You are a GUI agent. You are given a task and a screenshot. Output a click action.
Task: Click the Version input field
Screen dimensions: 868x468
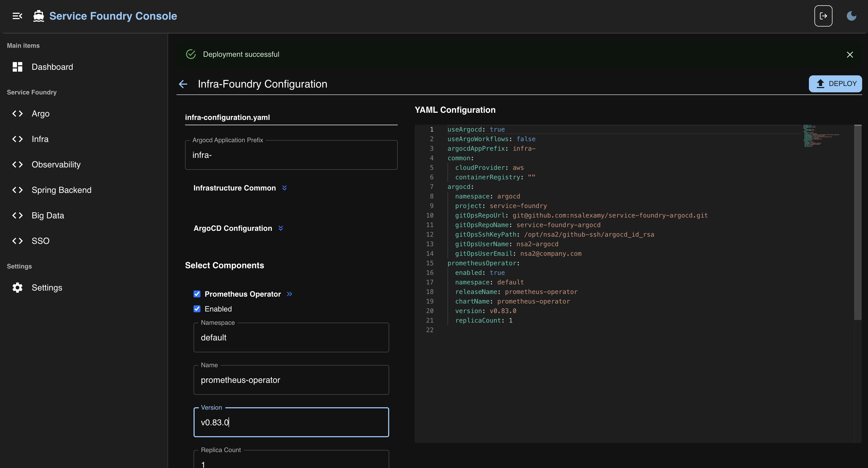click(291, 422)
